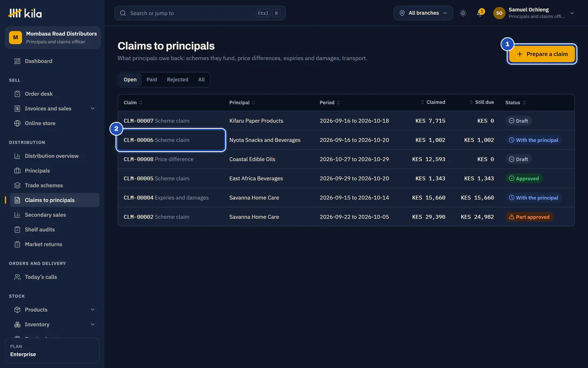This screenshot has width=588, height=368.
Task: Click the Trade schemes layers icon
Action: point(17,185)
